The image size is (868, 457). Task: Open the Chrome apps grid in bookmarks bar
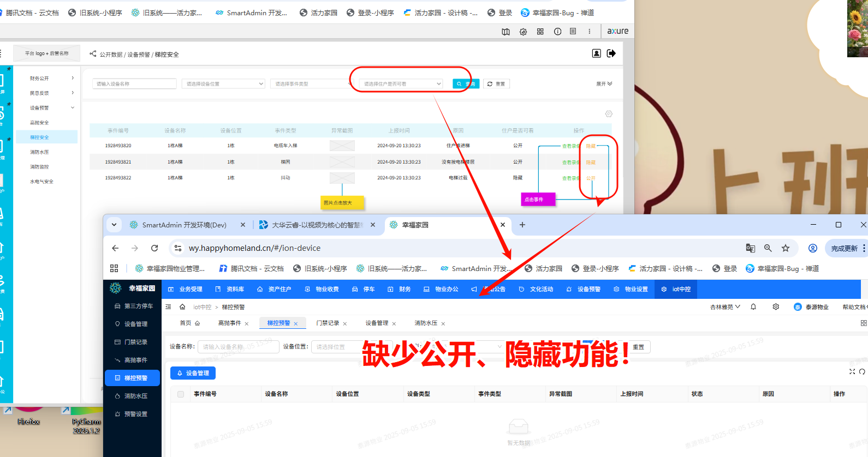114,268
